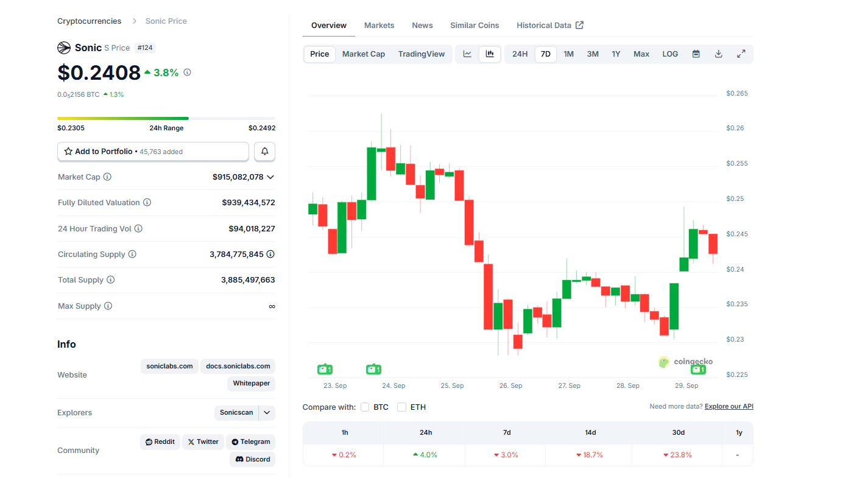Open the Soniclabs explorer dropdown
This screenshot has width=868, height=478.
[x=266, y=412]
